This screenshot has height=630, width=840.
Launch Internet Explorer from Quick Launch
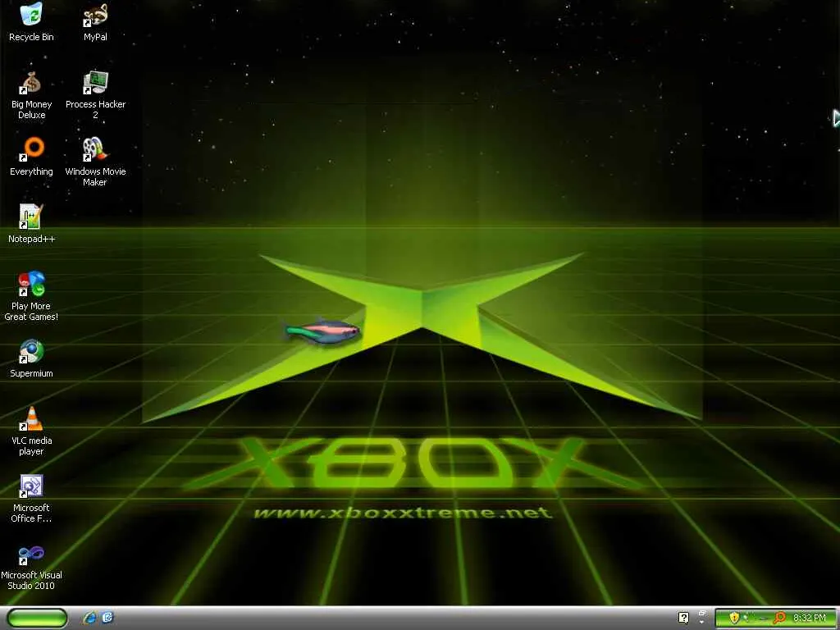[89, 618]
